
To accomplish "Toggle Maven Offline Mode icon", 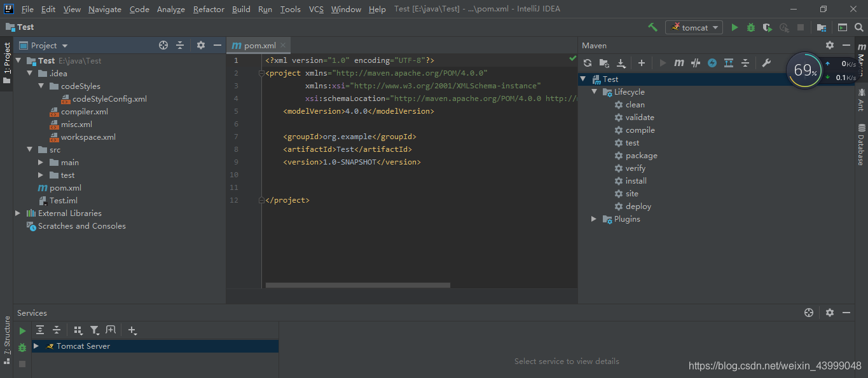I will [696, 63].
